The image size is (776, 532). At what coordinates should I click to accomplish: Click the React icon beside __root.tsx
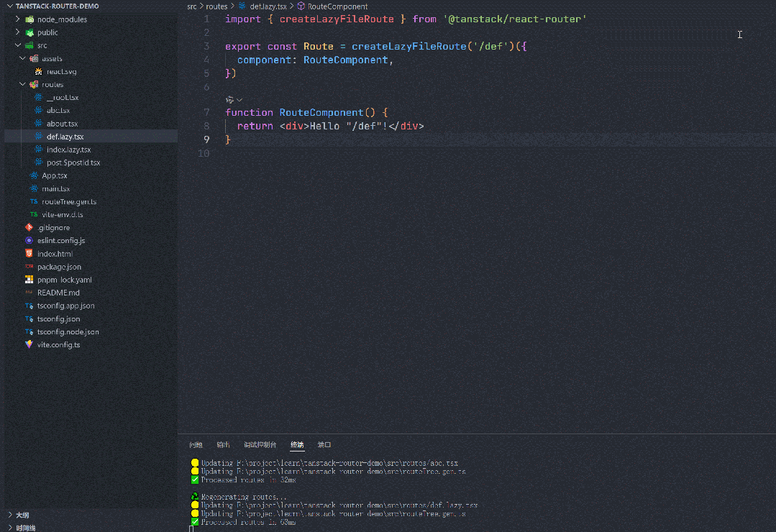click(x=39, y=98)
